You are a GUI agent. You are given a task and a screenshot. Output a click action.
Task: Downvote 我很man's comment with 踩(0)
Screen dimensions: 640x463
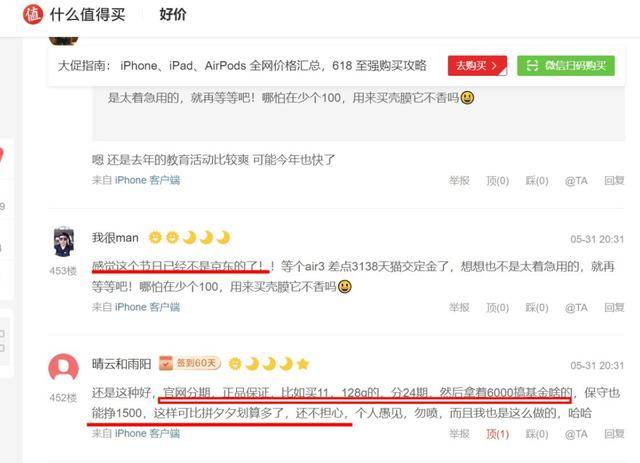pyautogui.click(x=537, y=307)
